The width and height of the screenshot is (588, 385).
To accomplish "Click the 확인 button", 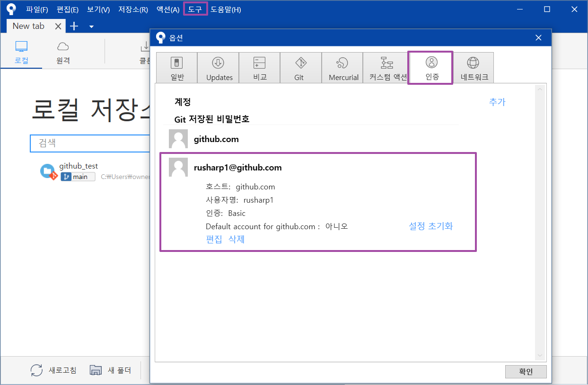I will pos(526,372).
